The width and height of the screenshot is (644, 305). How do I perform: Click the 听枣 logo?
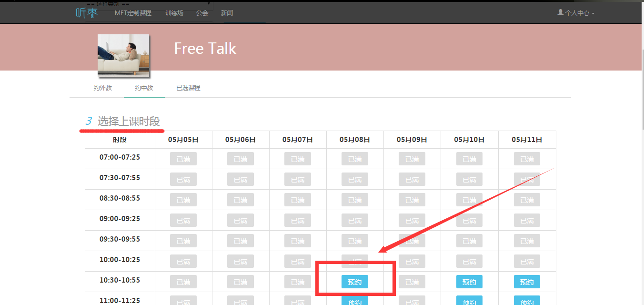87,13
